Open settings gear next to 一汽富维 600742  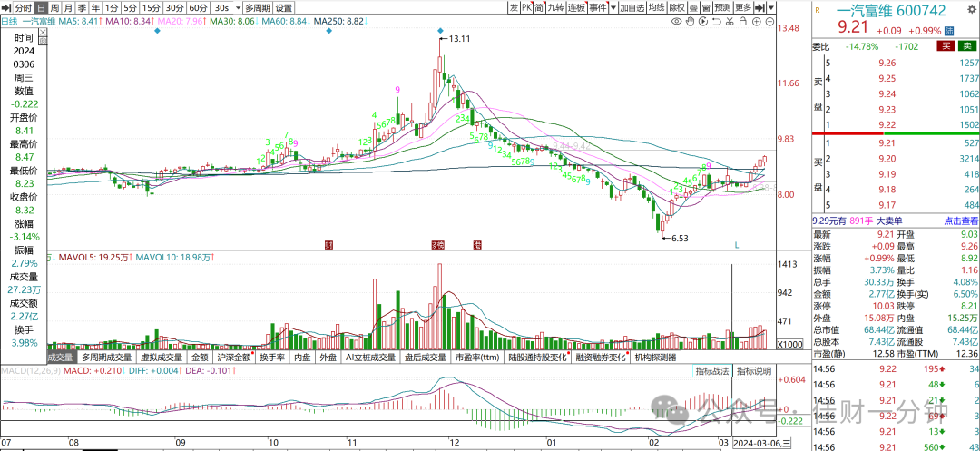[972, 9]
